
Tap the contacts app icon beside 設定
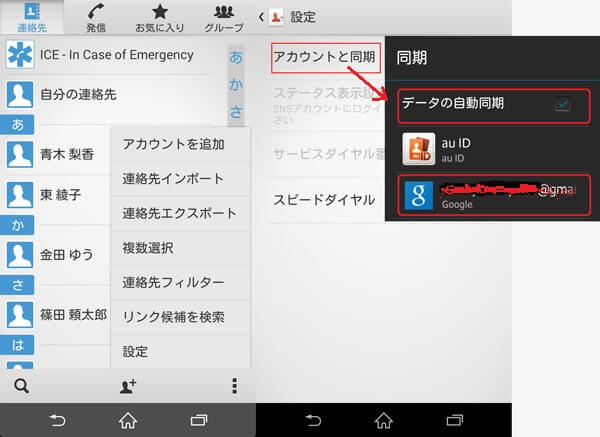click(276, 17)
